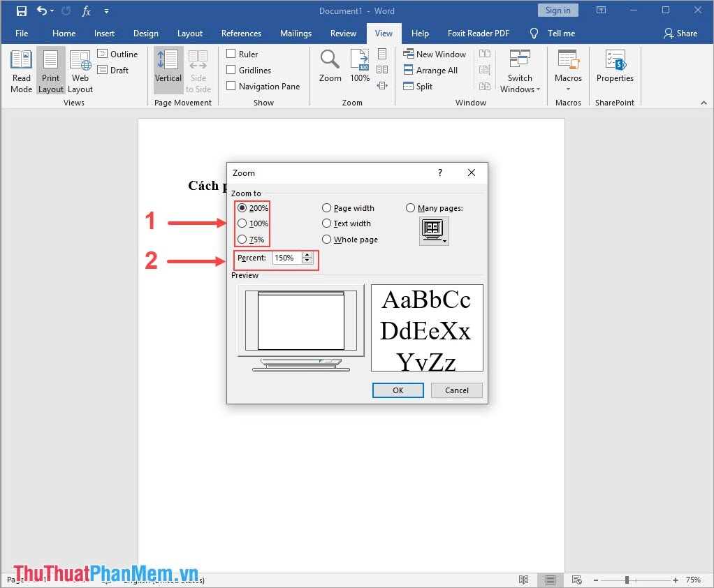Enable the Gridlines checkbox
The width and height of the screenshot is (714, 588).
231,70
